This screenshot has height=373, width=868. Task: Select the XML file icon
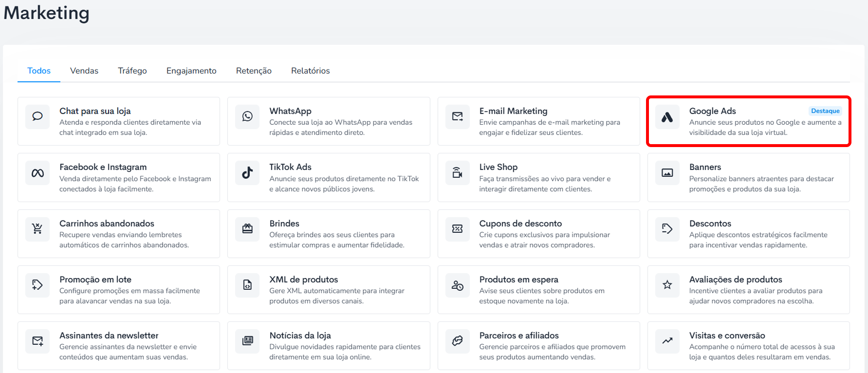point(247,285)
